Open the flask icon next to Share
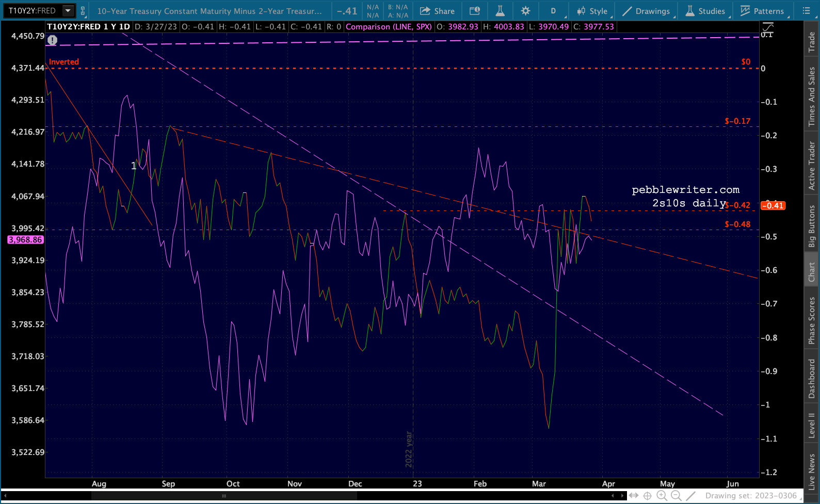 point(500,11)
